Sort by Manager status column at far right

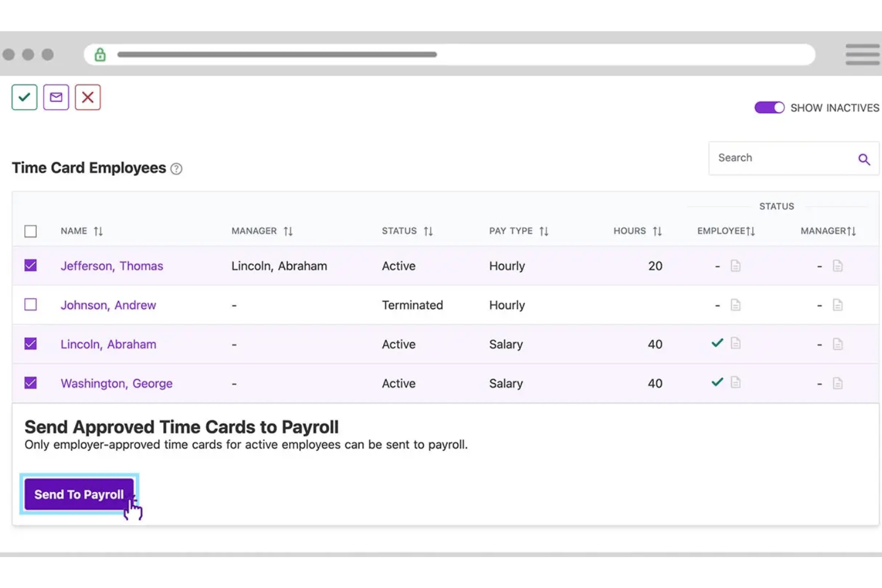pos(852,231)
